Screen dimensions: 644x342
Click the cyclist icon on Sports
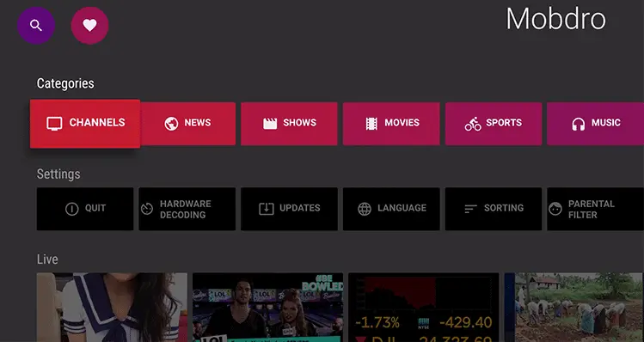pyautogui.click(x=473, y=124)
